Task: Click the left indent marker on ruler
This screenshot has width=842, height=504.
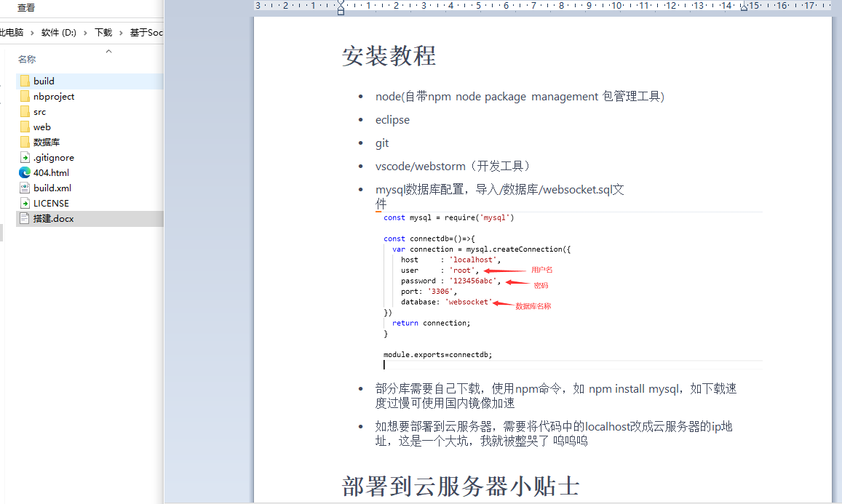Action: (x=341, y=8)
